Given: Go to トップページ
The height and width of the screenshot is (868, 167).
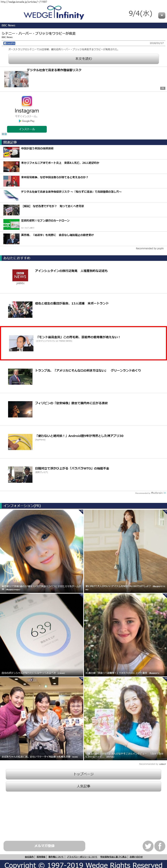Looking at the screenshot, I should coord(83,774).
